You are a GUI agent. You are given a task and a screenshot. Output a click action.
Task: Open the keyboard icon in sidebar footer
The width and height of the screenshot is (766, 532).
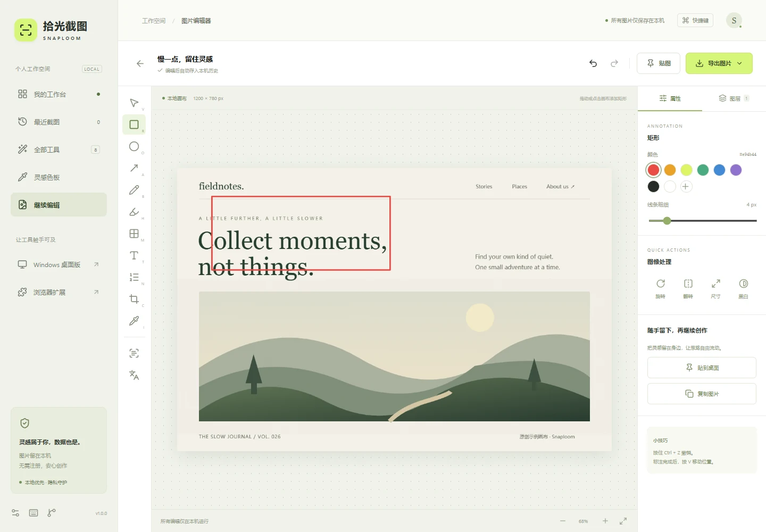click(34, 513)
